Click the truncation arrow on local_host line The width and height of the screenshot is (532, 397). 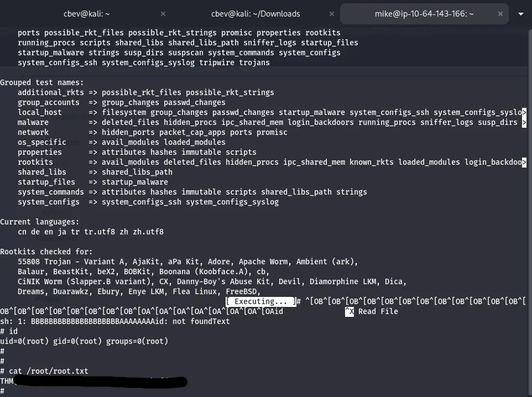point(524,113)
